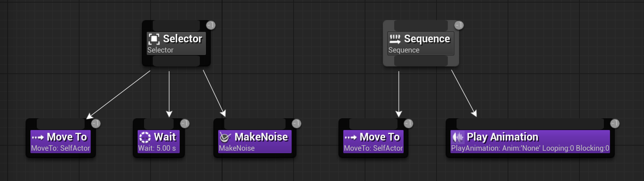Select the MakeNoise task node title
This screenshot has height=181, width=644.
(261, 137)
